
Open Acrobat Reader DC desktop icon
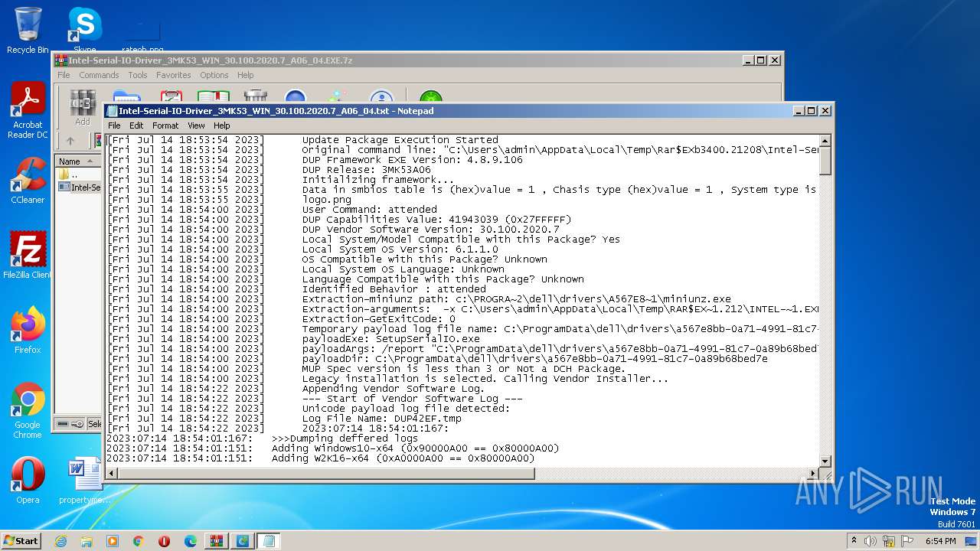point(28,110)
